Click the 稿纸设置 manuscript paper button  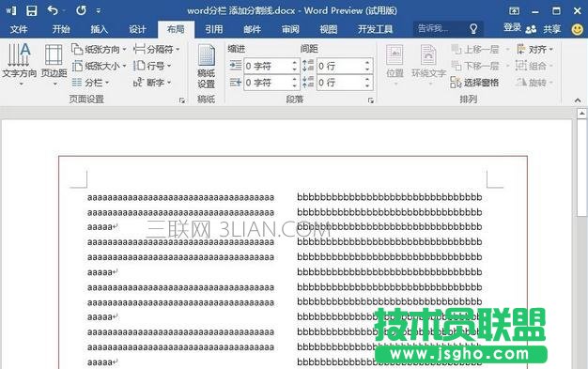[207, 66]
